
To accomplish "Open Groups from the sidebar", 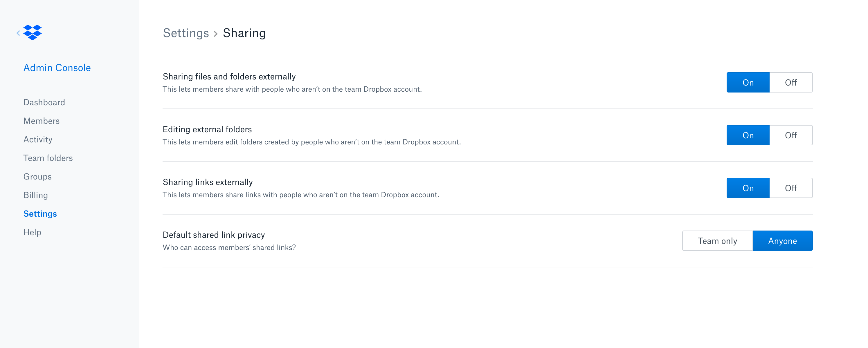I will tap(37, 177).
